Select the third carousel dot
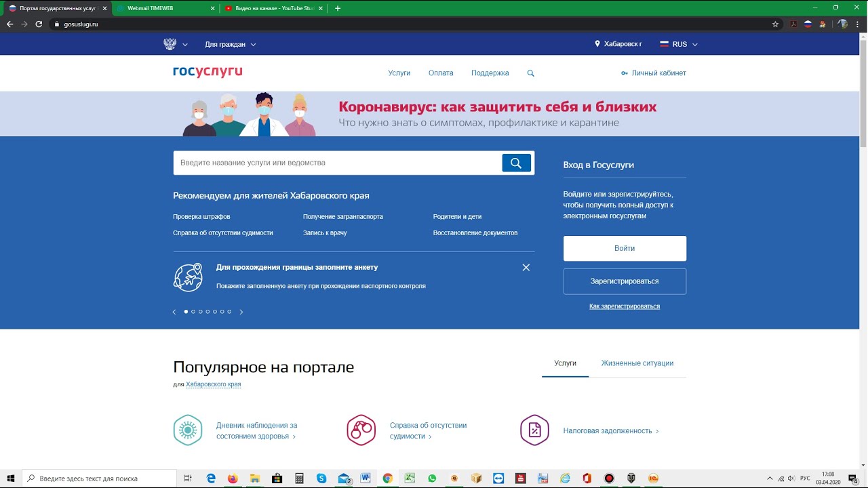This screenshot has height=488, width=868. [201, 312]
